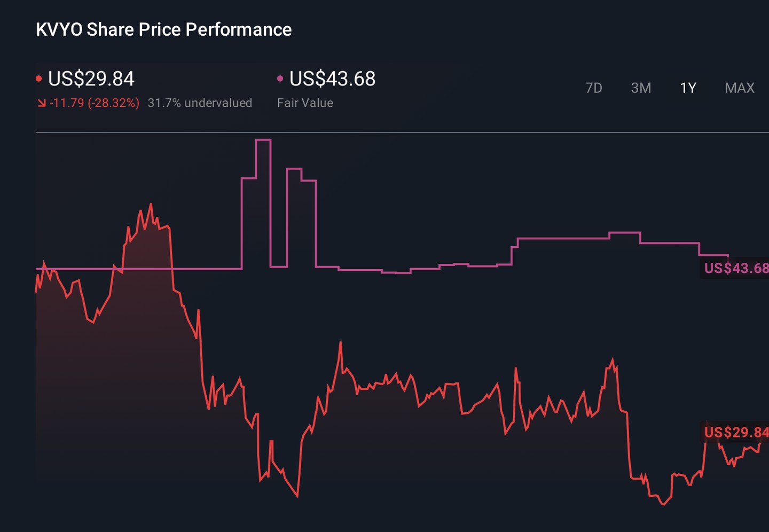Switch to 3M time range
The height and width of the screenshot is (532, 769).
[x=641, y=88]
